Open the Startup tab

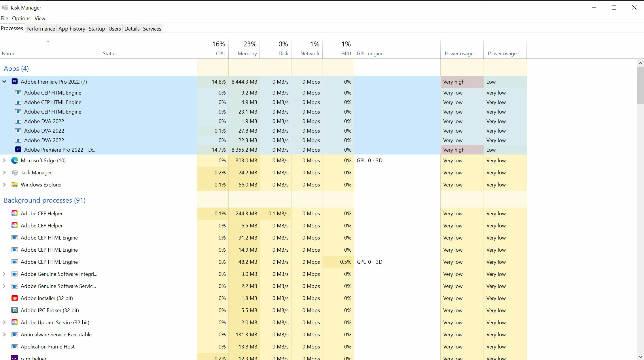click(97, 29)
